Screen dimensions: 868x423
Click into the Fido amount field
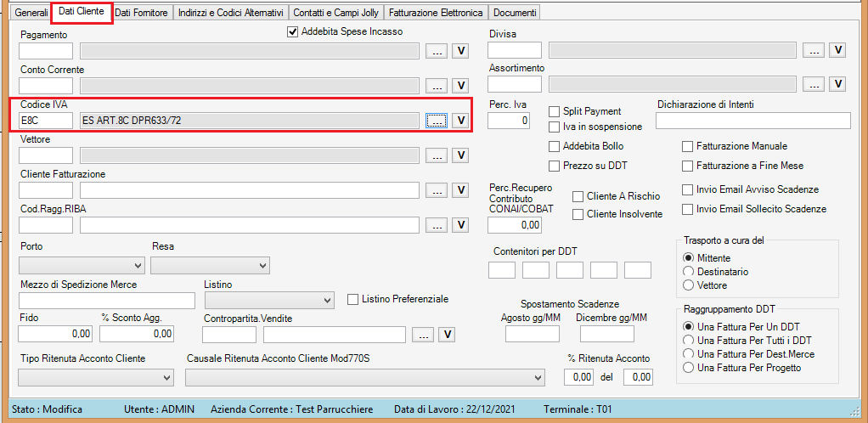pyautogui.click(x=55, y=334)
